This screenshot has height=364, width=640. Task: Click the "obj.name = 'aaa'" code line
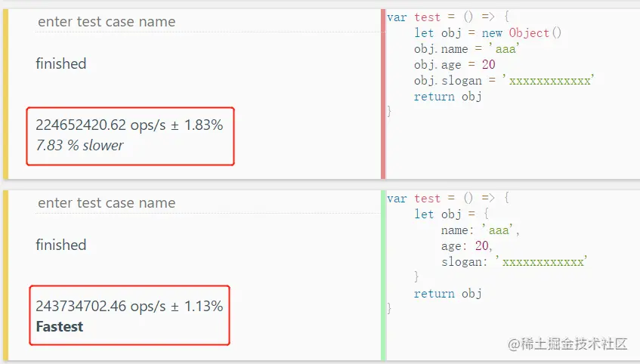(466, 48)
